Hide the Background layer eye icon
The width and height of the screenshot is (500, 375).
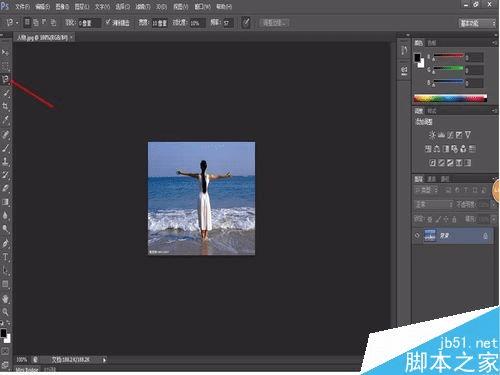417,236
